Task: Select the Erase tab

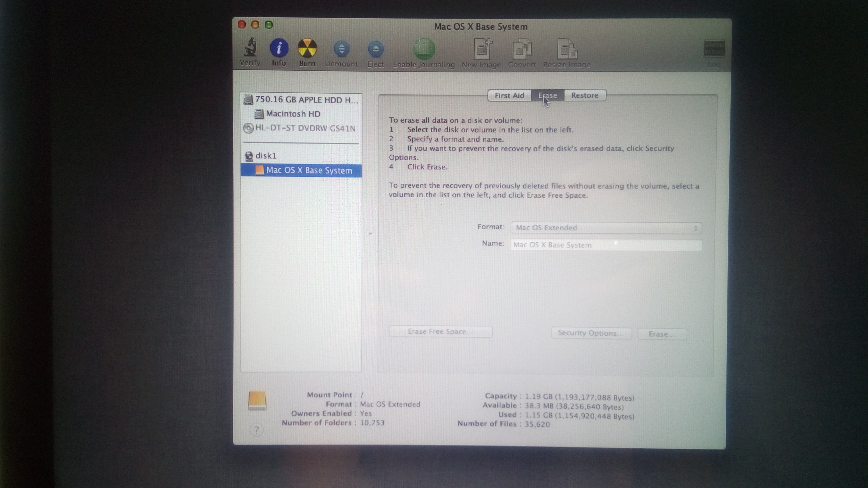Action: [x=548, y=96]
